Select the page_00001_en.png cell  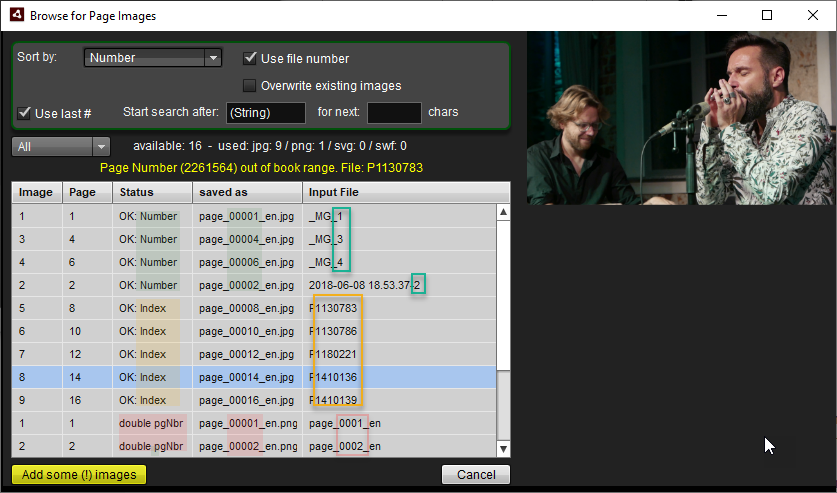247,423
